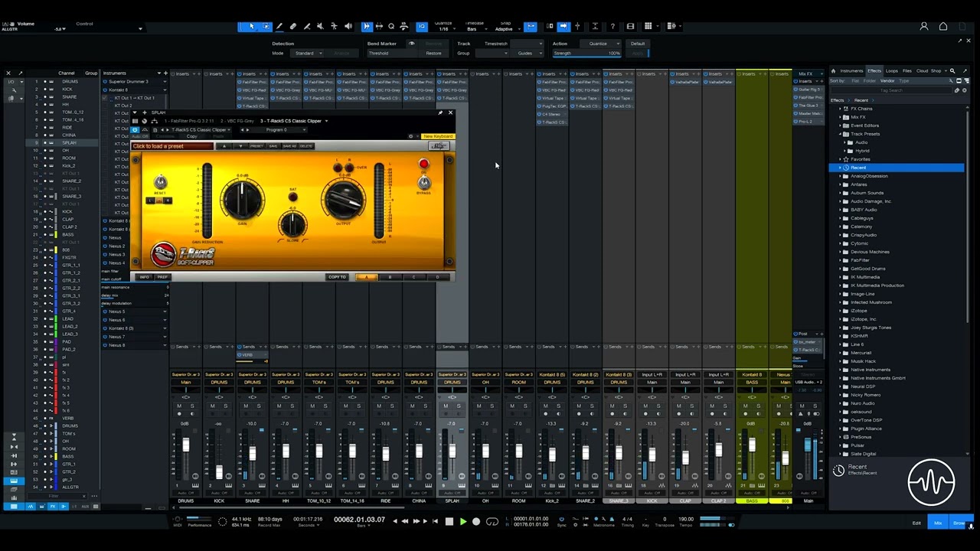Open the Detection Mode Standard dropdown
This screenshot has height=551, width=980.
click(308, 54)
